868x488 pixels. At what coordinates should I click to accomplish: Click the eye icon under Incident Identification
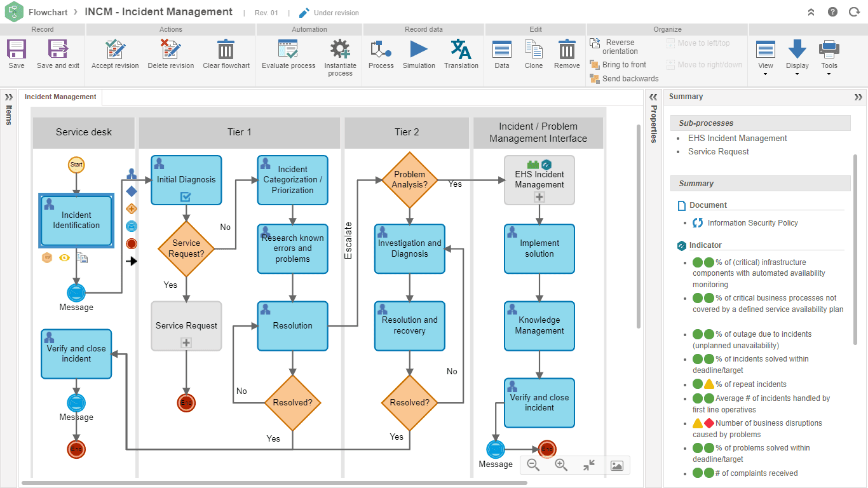pyautogui.click(x=64, y=257)
